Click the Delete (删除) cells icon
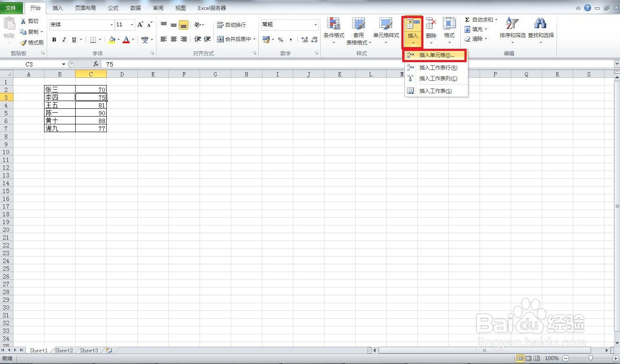 click(x=431, y=24)
